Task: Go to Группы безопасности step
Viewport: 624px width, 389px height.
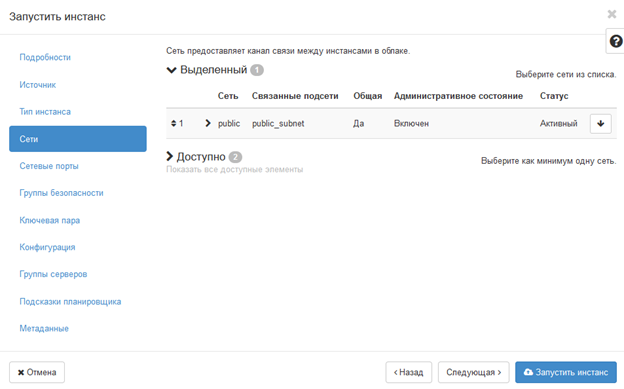Action: pos(61,193)
